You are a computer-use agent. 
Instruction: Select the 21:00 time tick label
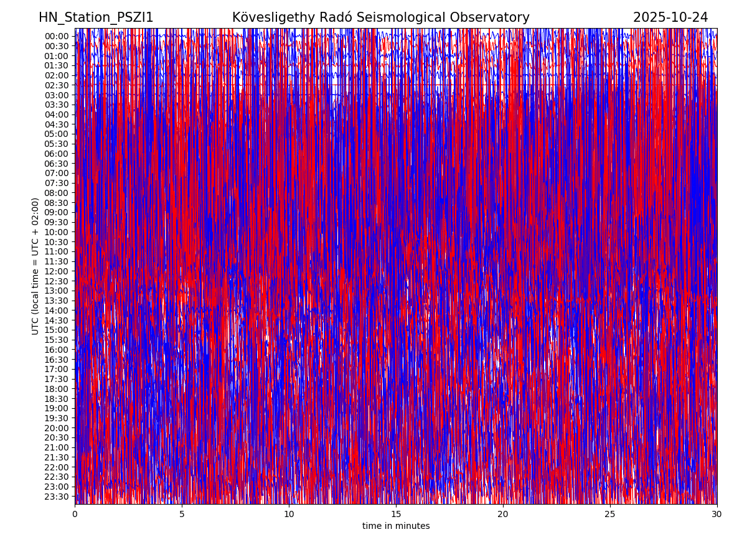click(x=56, y=447)
